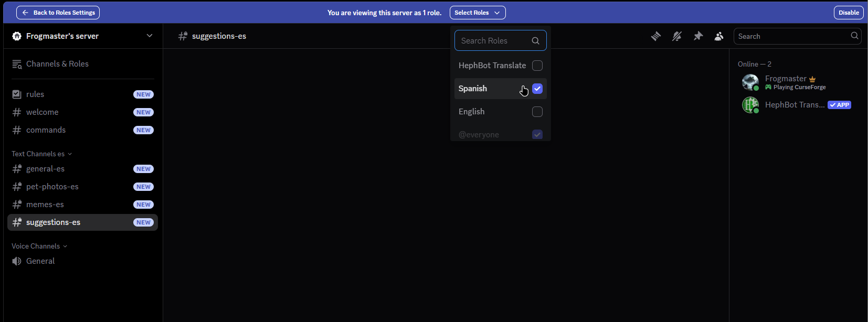Focus the Search Roles input field

493,41
